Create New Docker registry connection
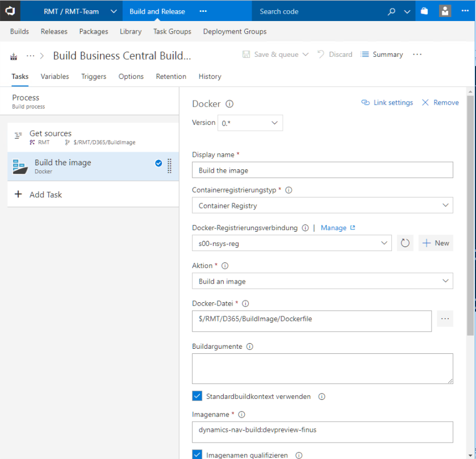Screen dimensions: 476x459 click(x=436, y=243)
